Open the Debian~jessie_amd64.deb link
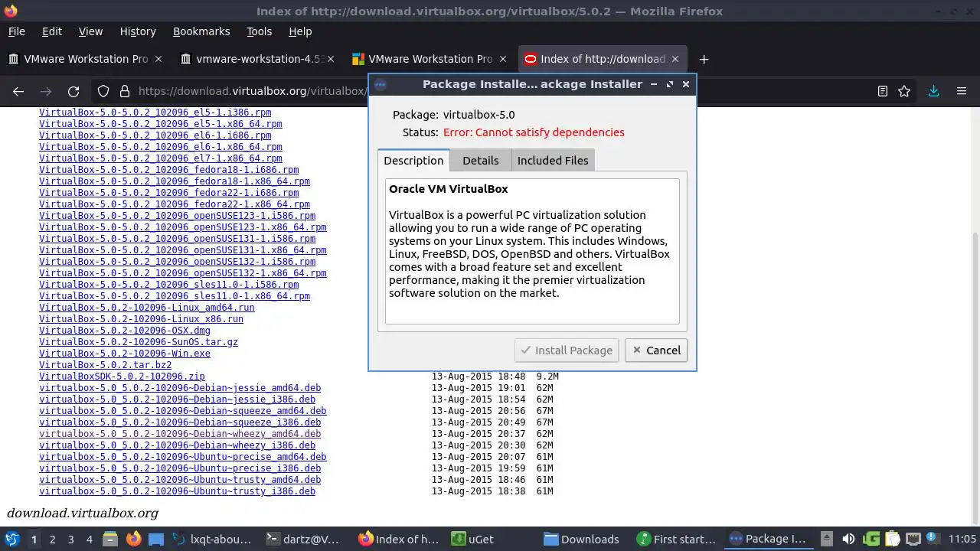 click(x=180, y=388)
